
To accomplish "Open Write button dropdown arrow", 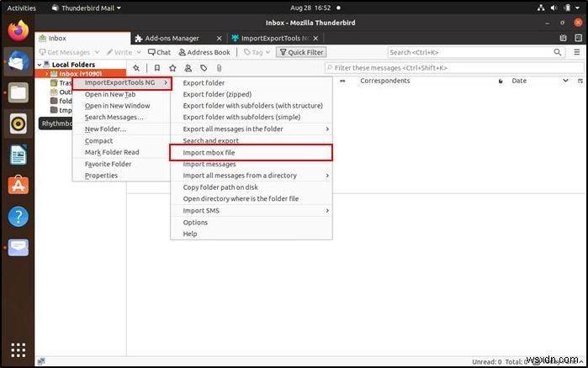I will pos(139,52).
